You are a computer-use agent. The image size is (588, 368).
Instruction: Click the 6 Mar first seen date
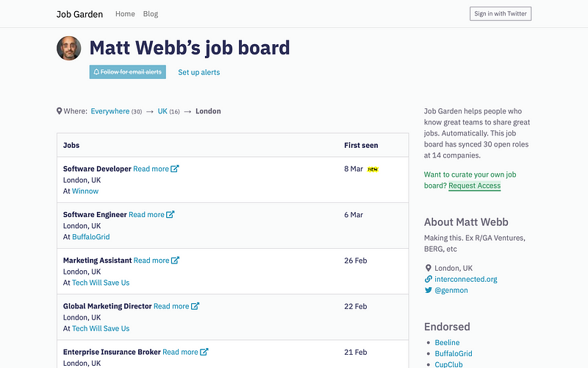click(x=354, y=215)
